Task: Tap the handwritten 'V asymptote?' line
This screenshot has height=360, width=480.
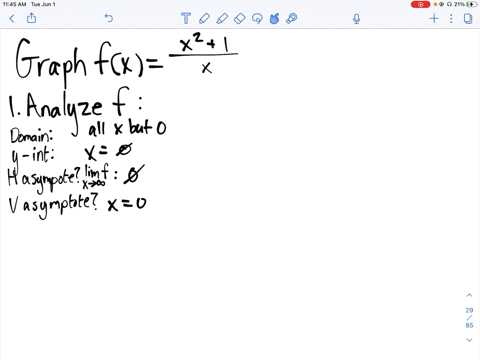Action: tap(53, 206)
